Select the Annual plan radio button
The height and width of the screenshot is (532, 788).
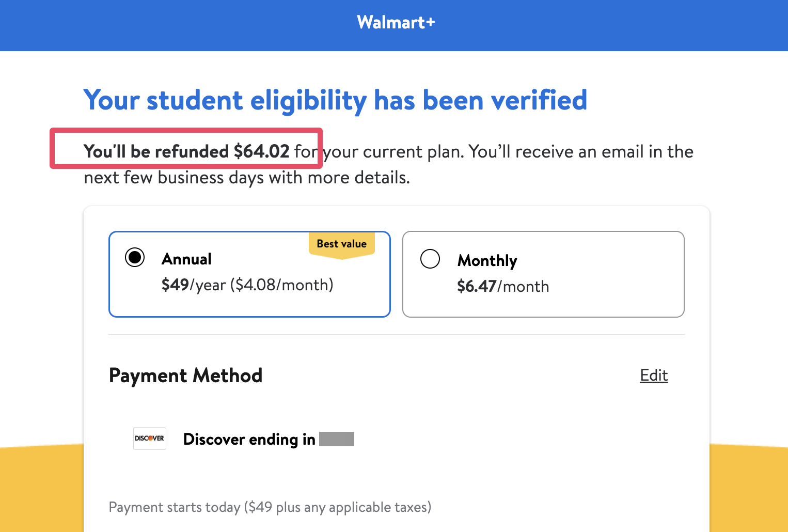[134, 257]
